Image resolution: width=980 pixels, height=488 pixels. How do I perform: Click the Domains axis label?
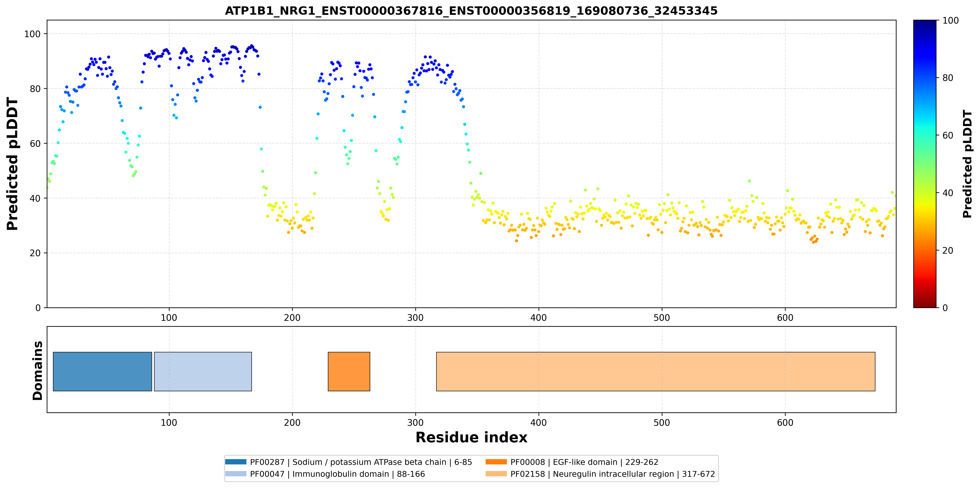[x=37, y=371]
